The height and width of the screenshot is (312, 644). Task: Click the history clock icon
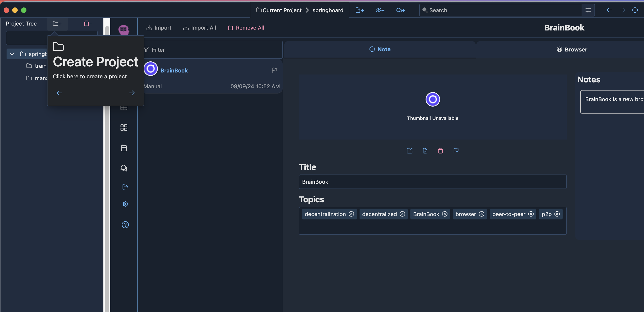[635, 10]
